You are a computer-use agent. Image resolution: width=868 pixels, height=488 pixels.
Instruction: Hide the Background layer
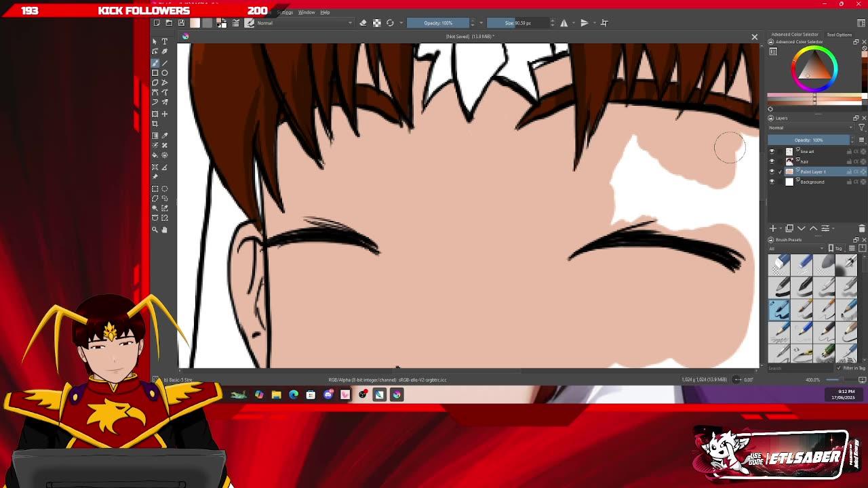tap(772, 182)
